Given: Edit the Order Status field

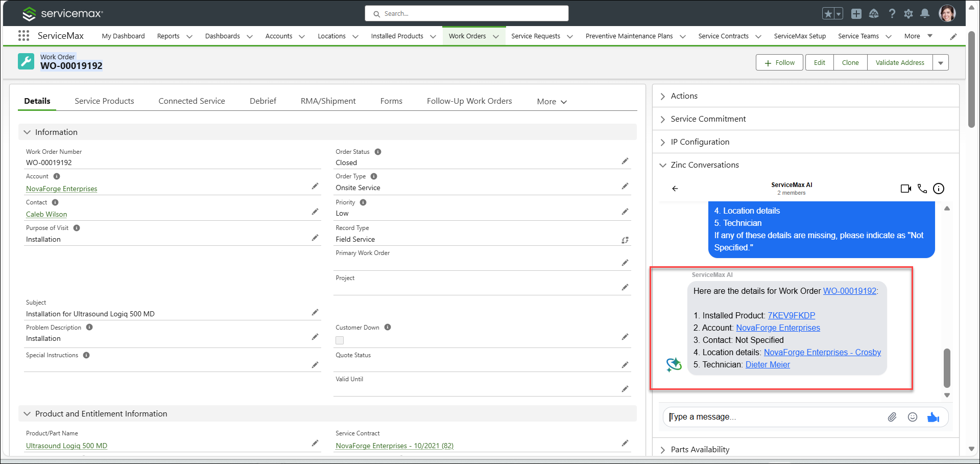Looking at the screenshot, I should [625, 161].
